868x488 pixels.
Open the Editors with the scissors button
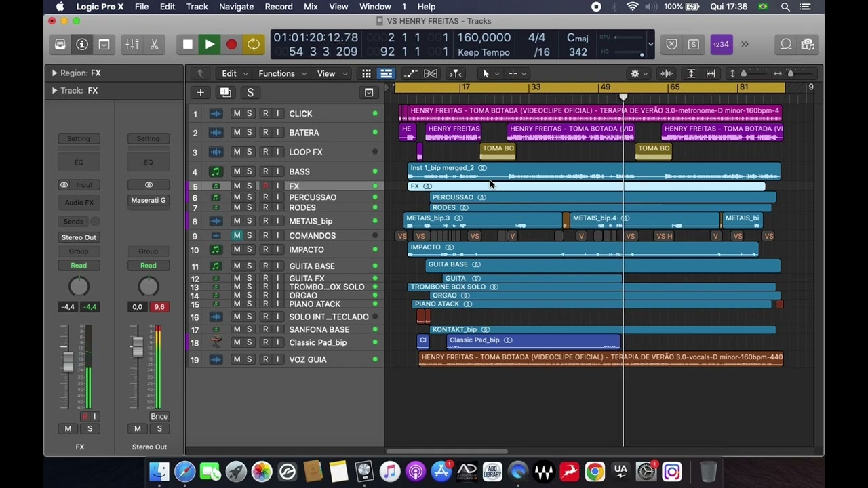click(154, 45)
